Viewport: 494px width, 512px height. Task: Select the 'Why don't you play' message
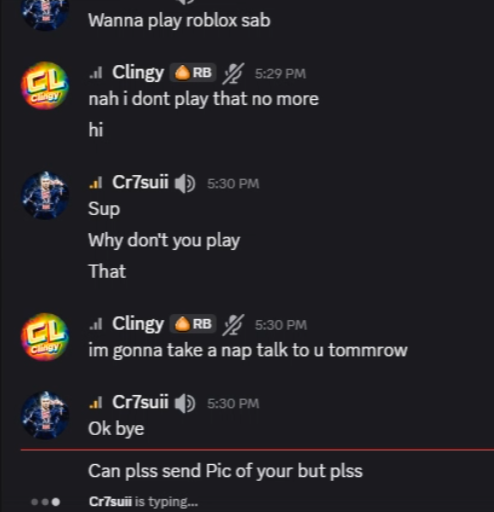coord(164,241)
